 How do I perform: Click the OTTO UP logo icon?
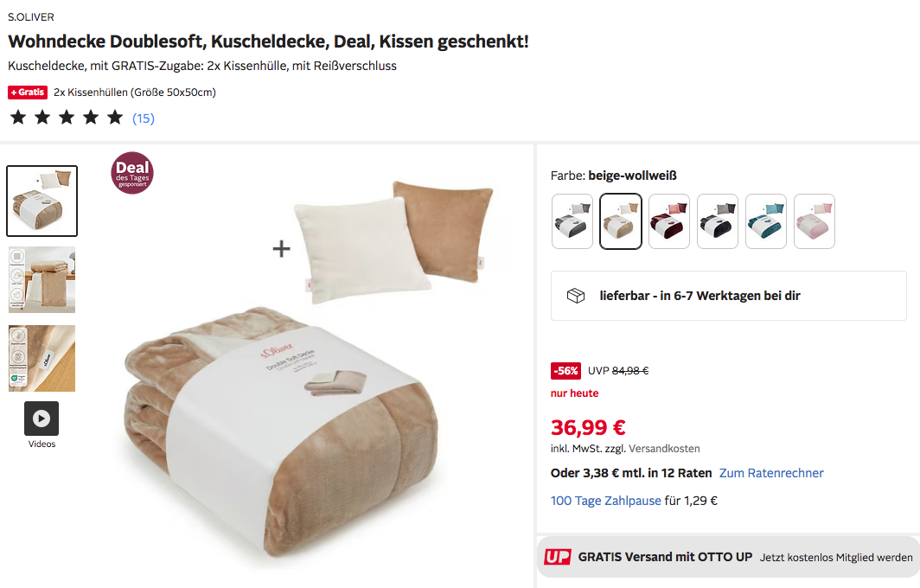(x=558, y=557)
